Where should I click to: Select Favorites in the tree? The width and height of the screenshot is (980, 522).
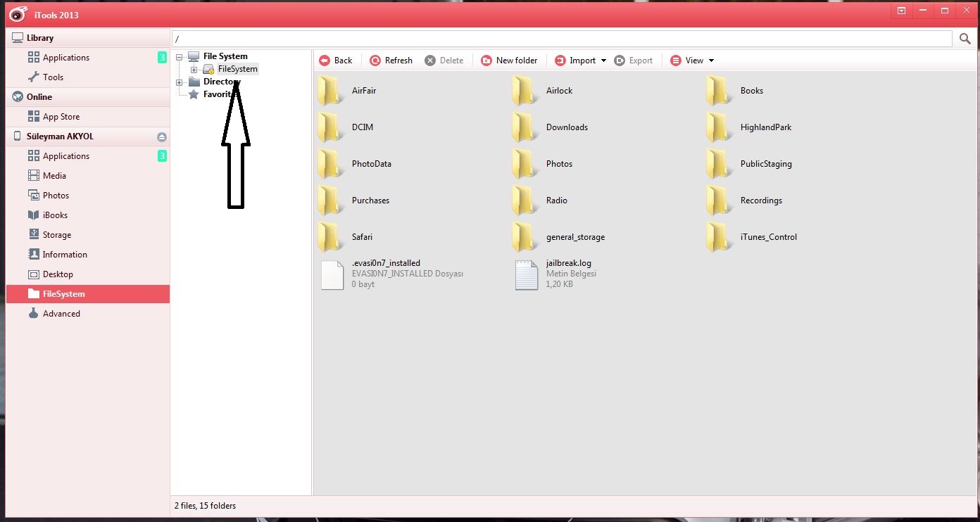pyautogui.click(x=221, y=94)
